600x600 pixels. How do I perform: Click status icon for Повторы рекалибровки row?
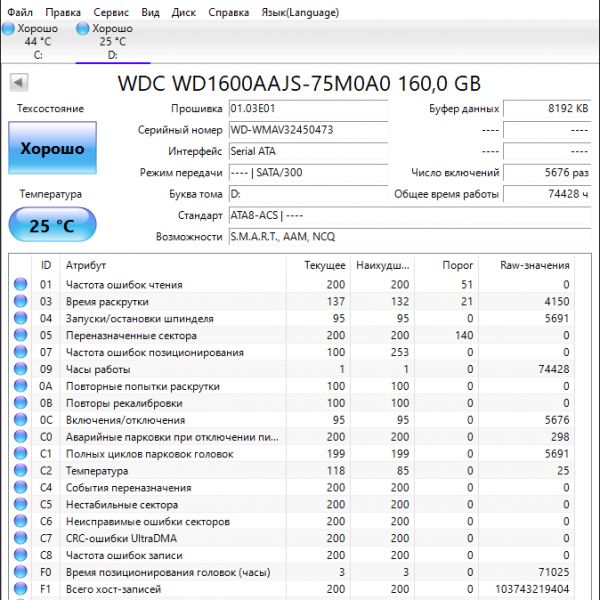21,403
